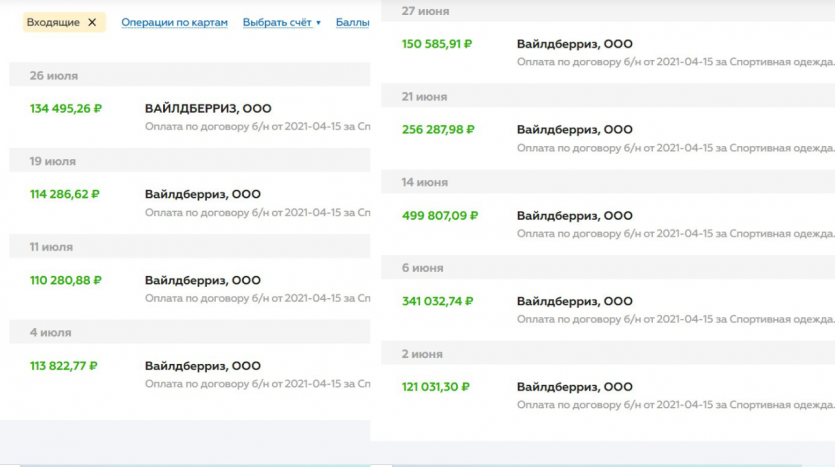Image resolution: width=835 pixels, height=467 pixels.
Task: Open payment description under 4 июля Вайлдберриз
Action: click(x=257, y=384)
